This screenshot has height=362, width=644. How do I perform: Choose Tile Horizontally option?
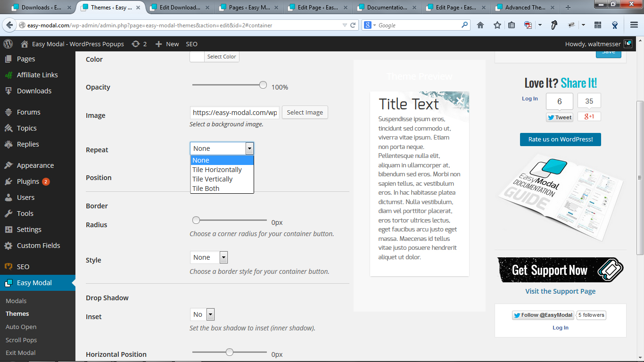[x=222, y=170]
